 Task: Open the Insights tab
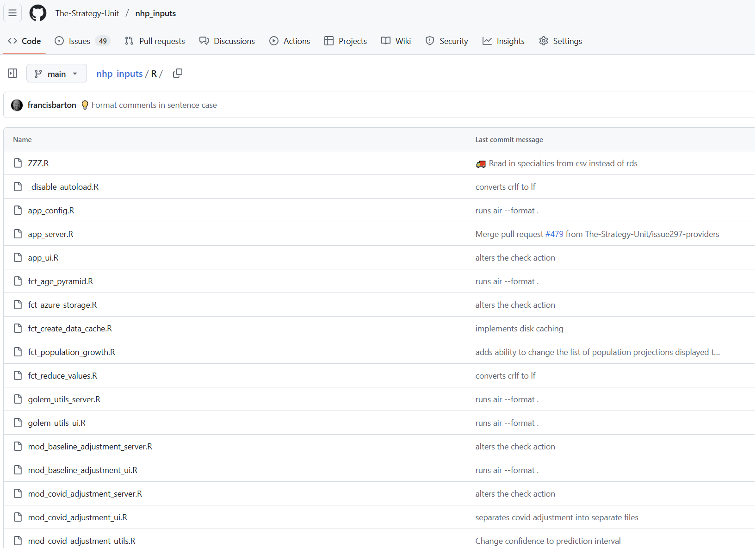[503, 41]
